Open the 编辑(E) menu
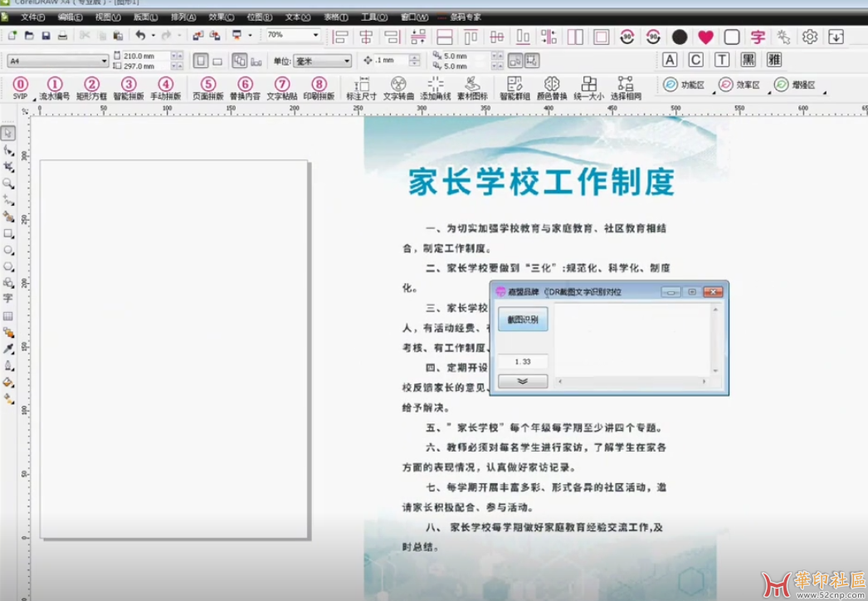 tap(71, 17)
